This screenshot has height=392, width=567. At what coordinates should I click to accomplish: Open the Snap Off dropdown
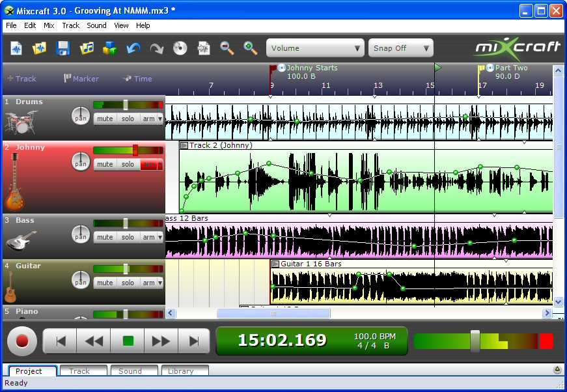point(400,48)
